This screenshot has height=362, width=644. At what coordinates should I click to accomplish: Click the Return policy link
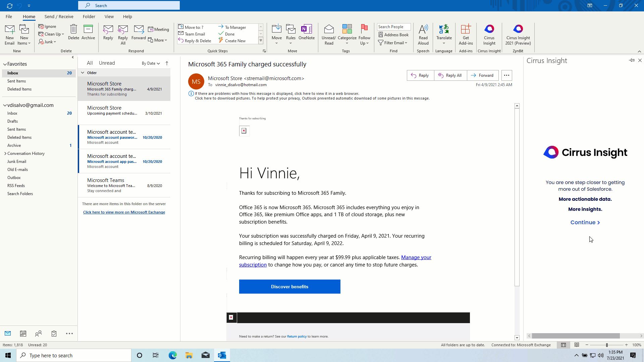(297, 337)
